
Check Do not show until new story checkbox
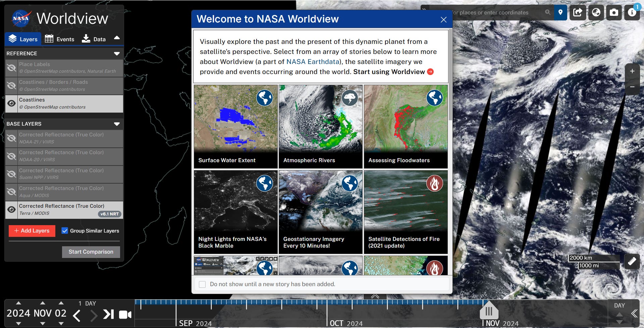pos(202,284)
